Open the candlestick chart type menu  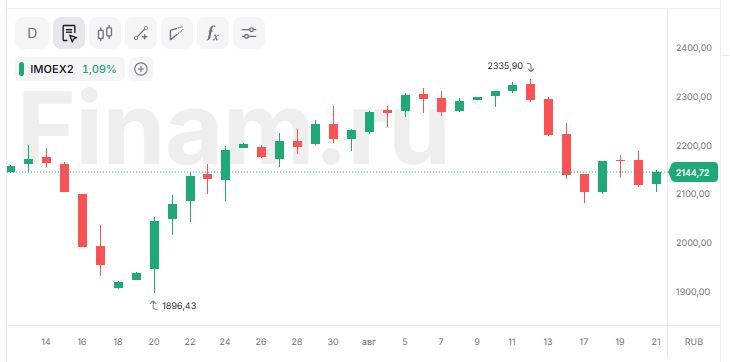(105, 33)
